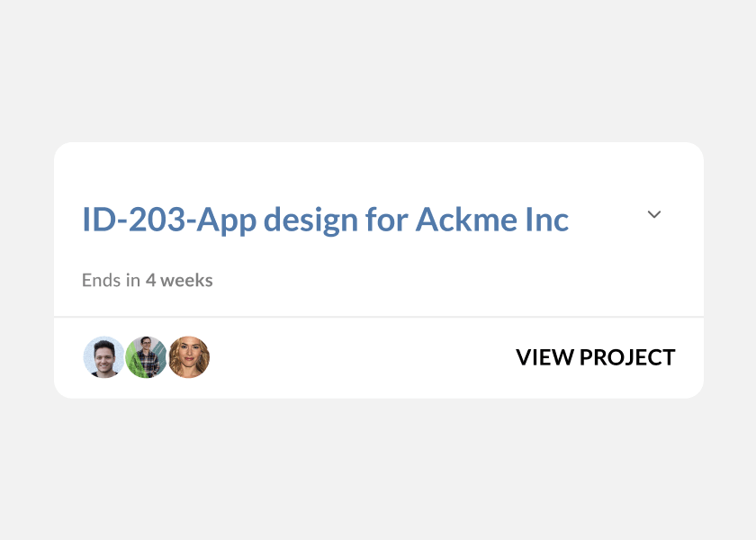Open the first avatar with light blue background
756x540 pixels.
(x=103, y=357)
